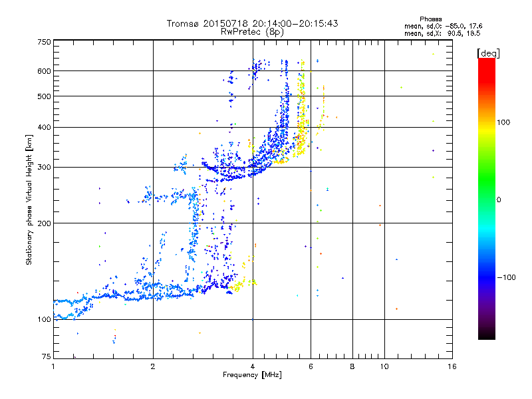
Task: Click the x-axis tick label '2'
Action: tap(153, 366)
